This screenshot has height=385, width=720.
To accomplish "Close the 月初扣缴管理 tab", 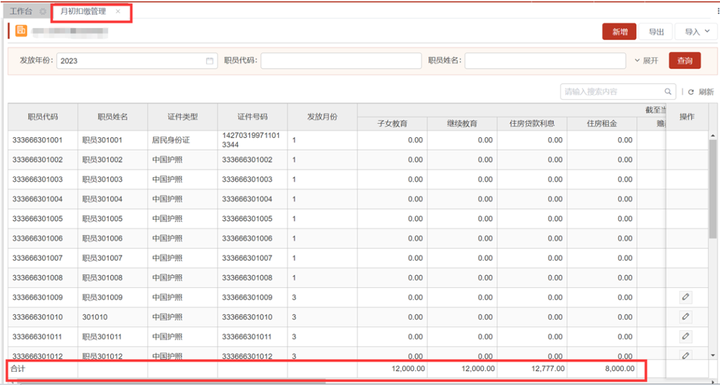I will [x=118, y=11].
